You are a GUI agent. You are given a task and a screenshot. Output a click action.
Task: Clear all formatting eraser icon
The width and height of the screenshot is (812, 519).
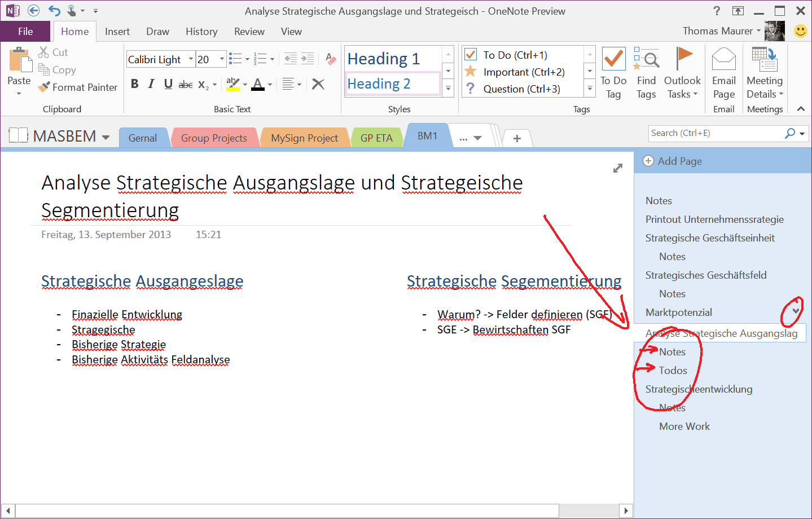click(x=331, y=58)
